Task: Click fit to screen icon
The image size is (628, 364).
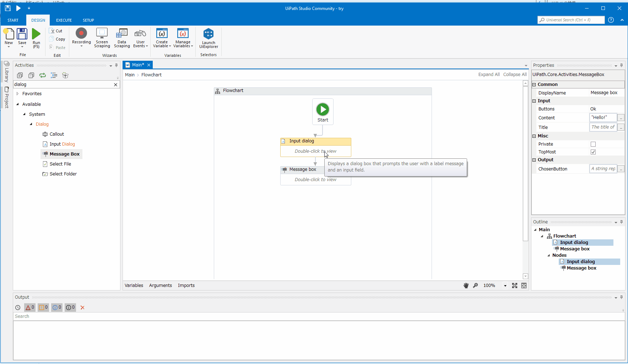Action: tap(515, 286)
